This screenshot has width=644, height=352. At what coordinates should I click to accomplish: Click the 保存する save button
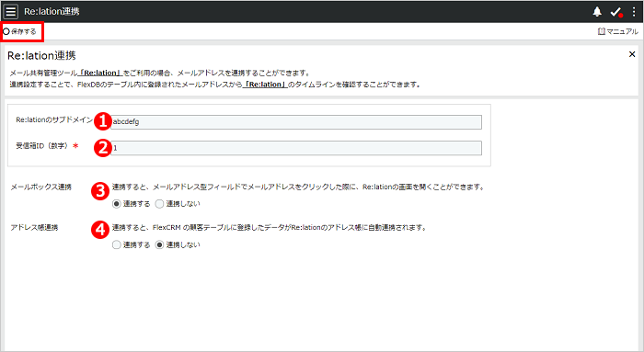click(x=19, y=31)
